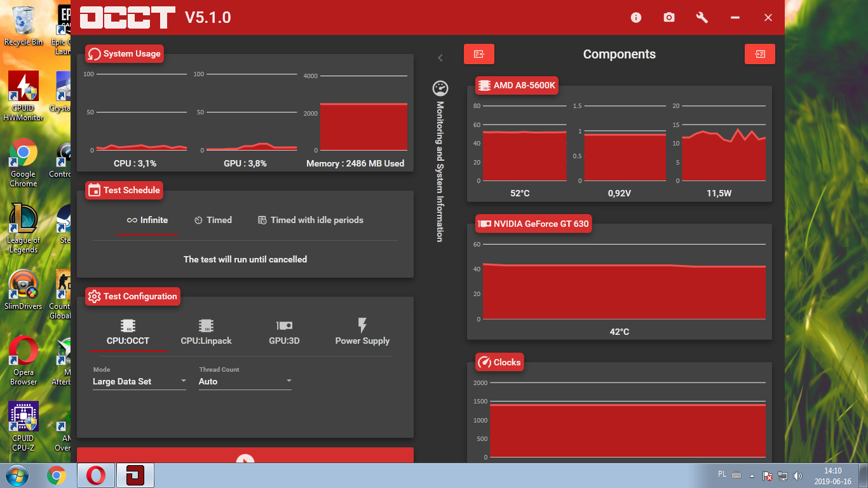
Task: Click the CPU power 11,5W graph
Action: click(723, 144)
